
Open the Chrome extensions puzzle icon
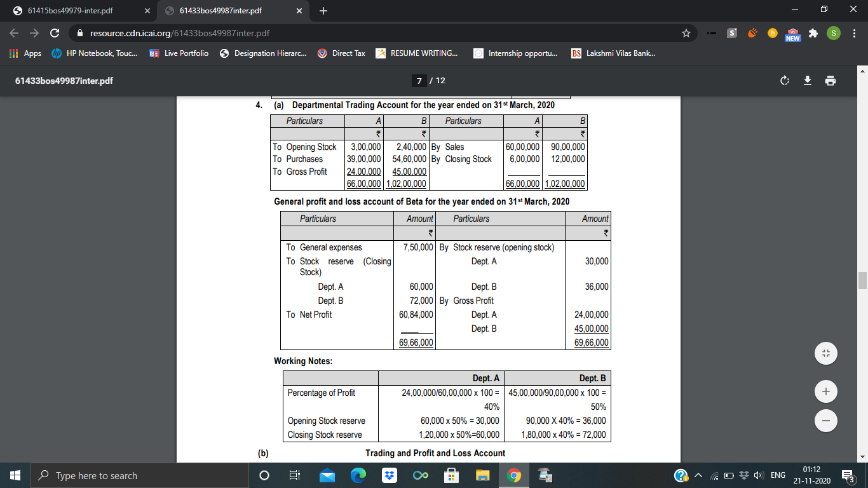pyautogui.click(x=813, y=33)
